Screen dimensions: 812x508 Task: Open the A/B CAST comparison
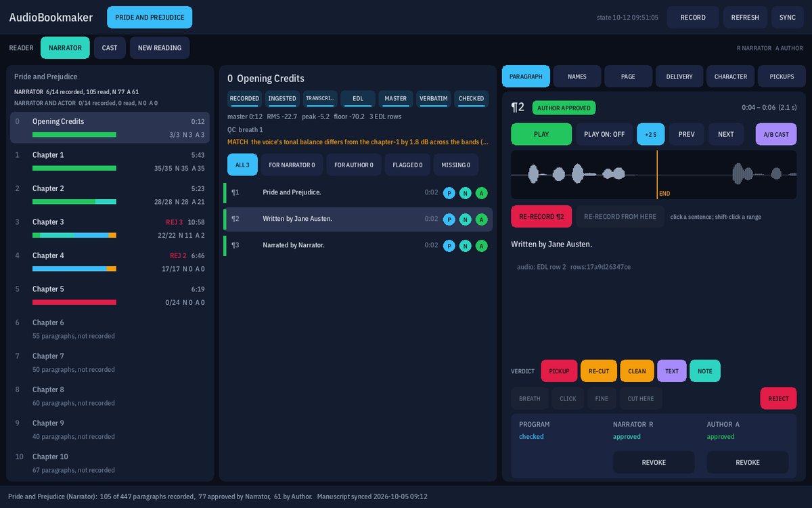tap(776, 134)
